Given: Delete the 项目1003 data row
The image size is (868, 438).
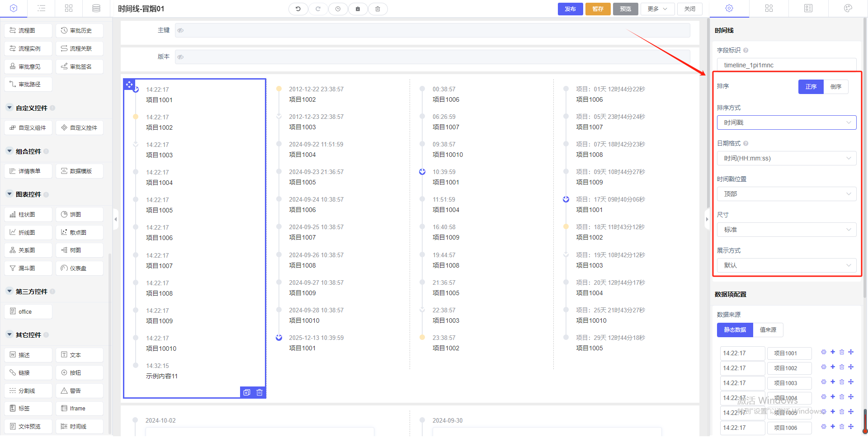Looking at the screenshot, I should pos(842,382).
